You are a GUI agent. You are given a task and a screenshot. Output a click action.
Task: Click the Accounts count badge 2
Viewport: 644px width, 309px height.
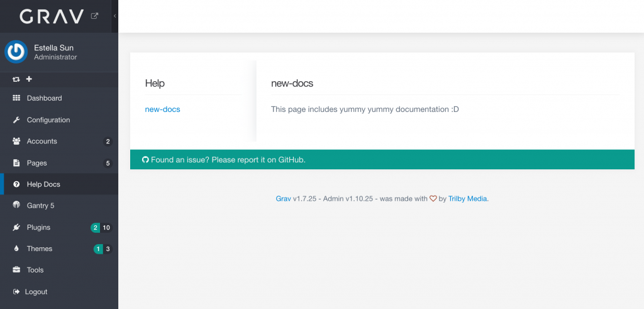(x=108, y=142)
